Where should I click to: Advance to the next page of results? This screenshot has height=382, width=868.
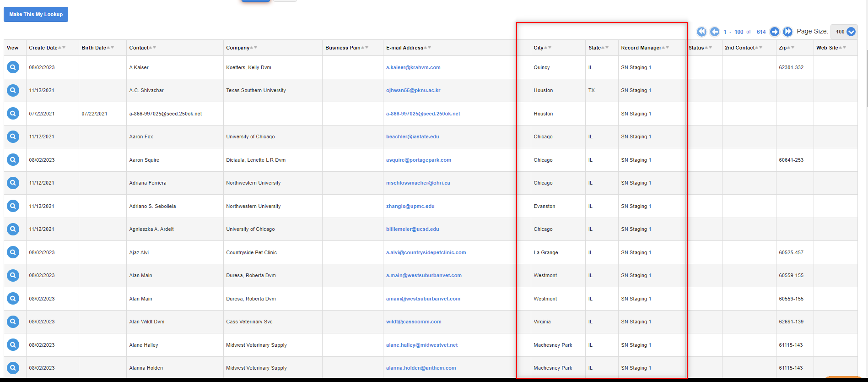point(774,32)
